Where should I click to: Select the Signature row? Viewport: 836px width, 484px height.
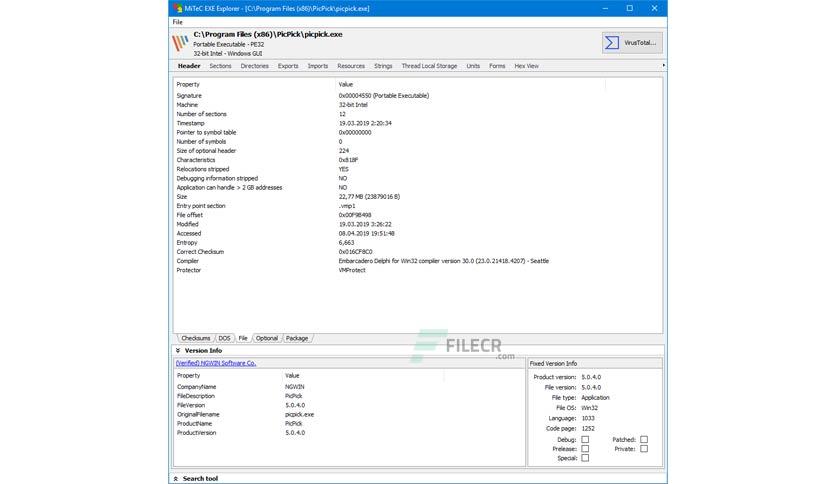click(x=417, y=96)
